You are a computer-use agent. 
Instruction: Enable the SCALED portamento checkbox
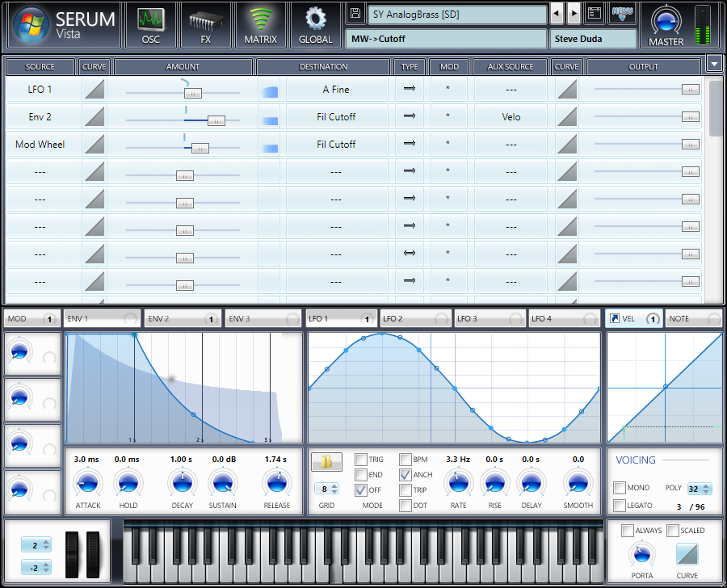pos(673,530)
